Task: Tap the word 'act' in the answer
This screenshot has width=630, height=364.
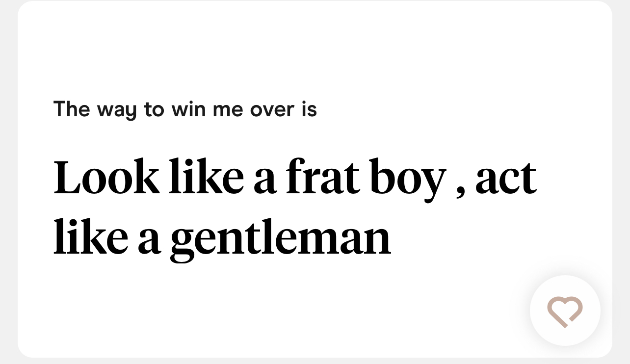Action: click(505, 178)
